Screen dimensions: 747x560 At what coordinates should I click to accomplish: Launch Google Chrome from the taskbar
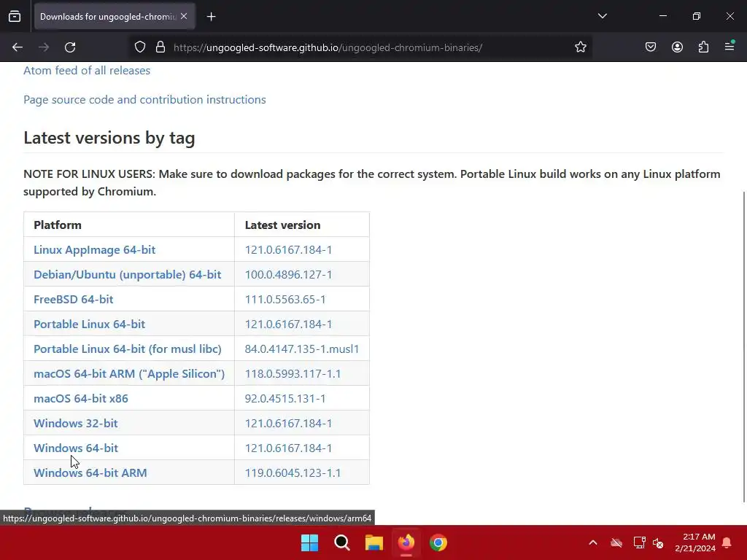438,542
